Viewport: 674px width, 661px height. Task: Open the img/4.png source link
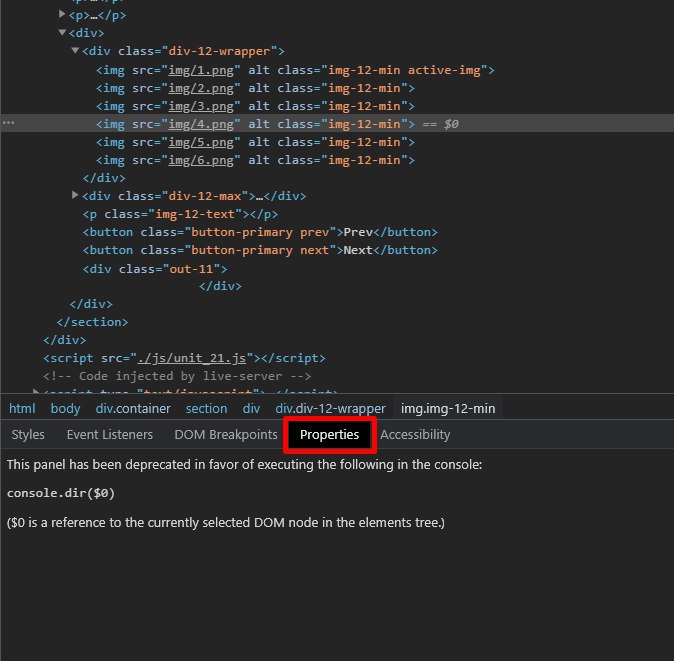201,124
